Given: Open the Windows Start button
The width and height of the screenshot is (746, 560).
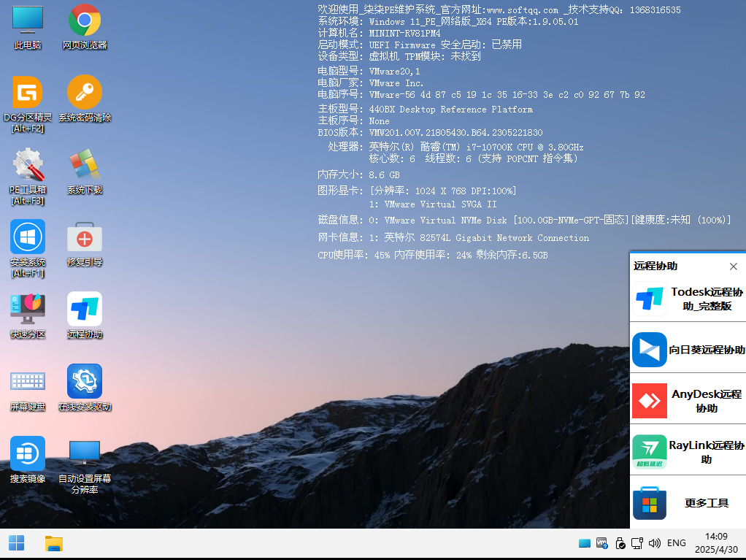Looking at the screenshot, I should tap(17, 543).
